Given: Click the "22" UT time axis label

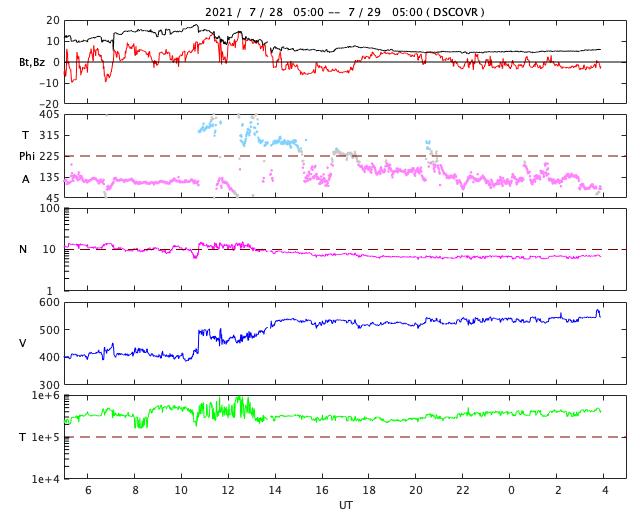Looking at the screenshot, I should click(463, 490).
